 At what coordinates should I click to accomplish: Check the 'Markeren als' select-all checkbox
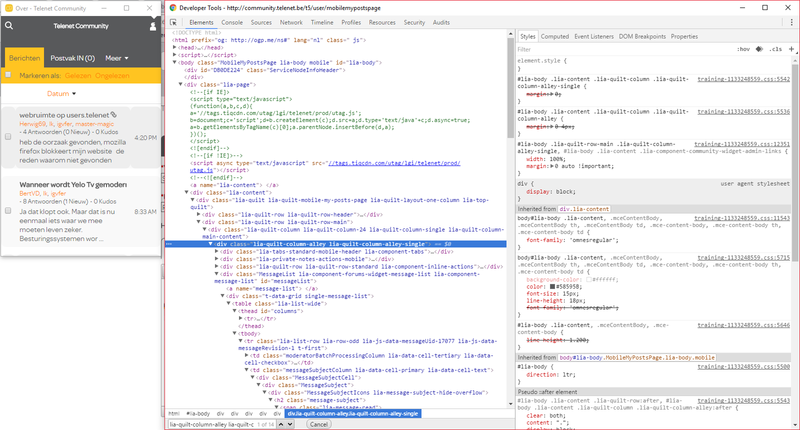(x=8, y=75)
